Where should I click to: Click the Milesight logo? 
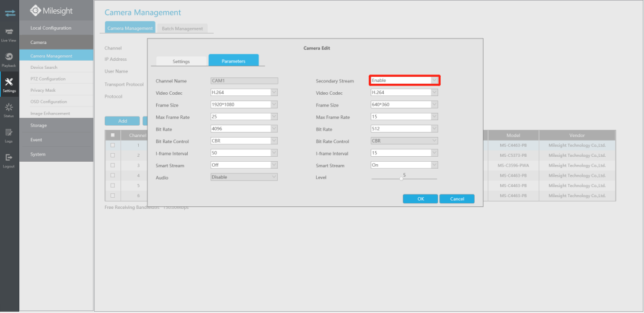click(52, 11)
